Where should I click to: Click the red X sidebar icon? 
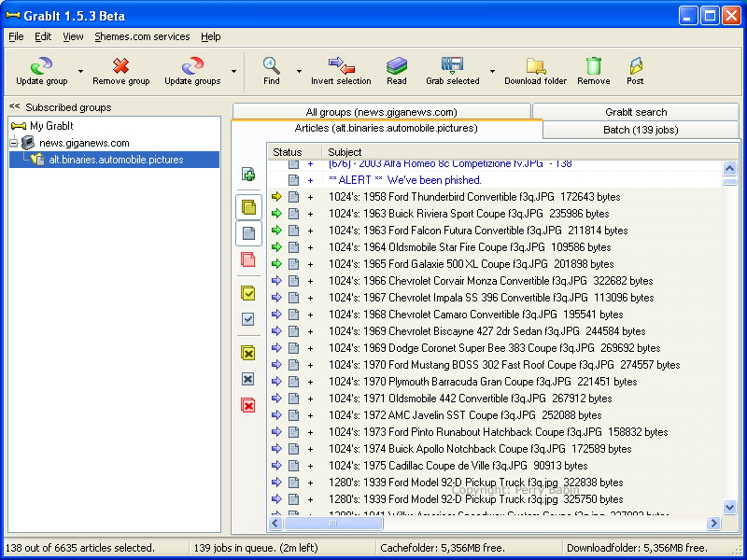click(248, 405)
